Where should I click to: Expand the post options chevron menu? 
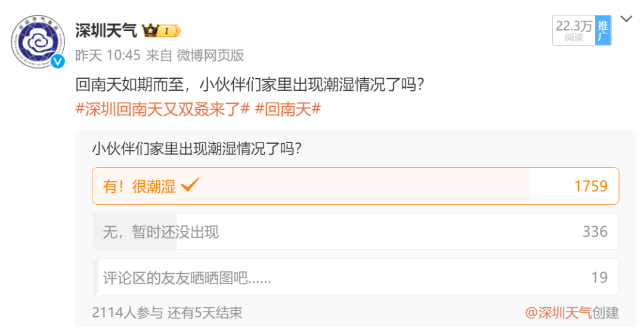point(626,19)
